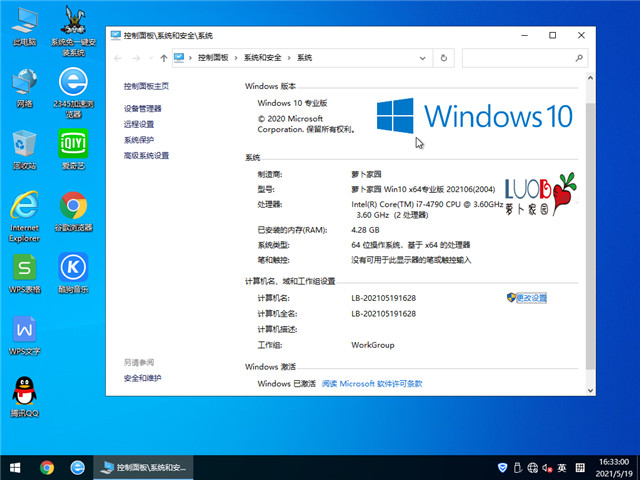Launch the IE browser from taskbar
Image resolution: width=640 pixels, height=480 pixels.
click(x=78, y=467)
